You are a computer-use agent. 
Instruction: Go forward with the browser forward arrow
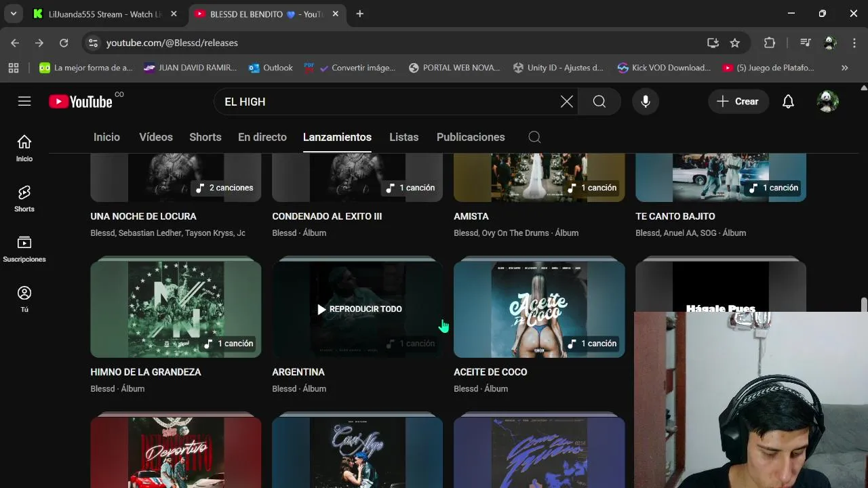click(39, 43)
